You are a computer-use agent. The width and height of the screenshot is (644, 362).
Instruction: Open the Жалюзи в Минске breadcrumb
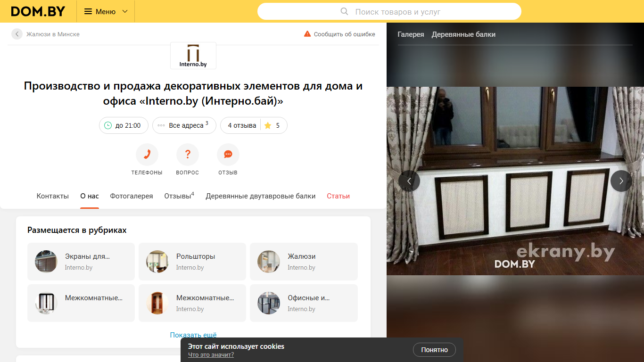pos(53,34)
